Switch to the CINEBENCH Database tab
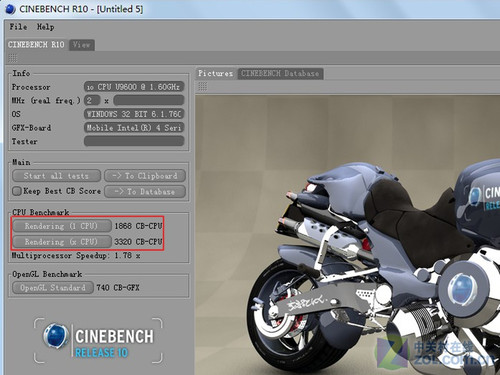Screen dimensions: 500x375 click(280, 73)
